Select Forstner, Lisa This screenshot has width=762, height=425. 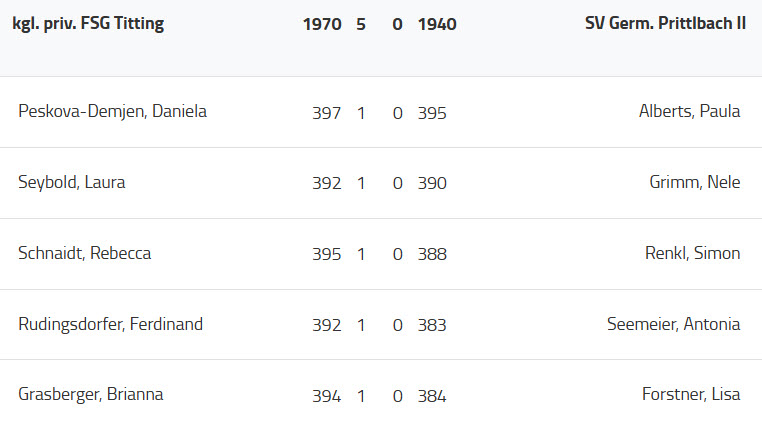[691, 394]
